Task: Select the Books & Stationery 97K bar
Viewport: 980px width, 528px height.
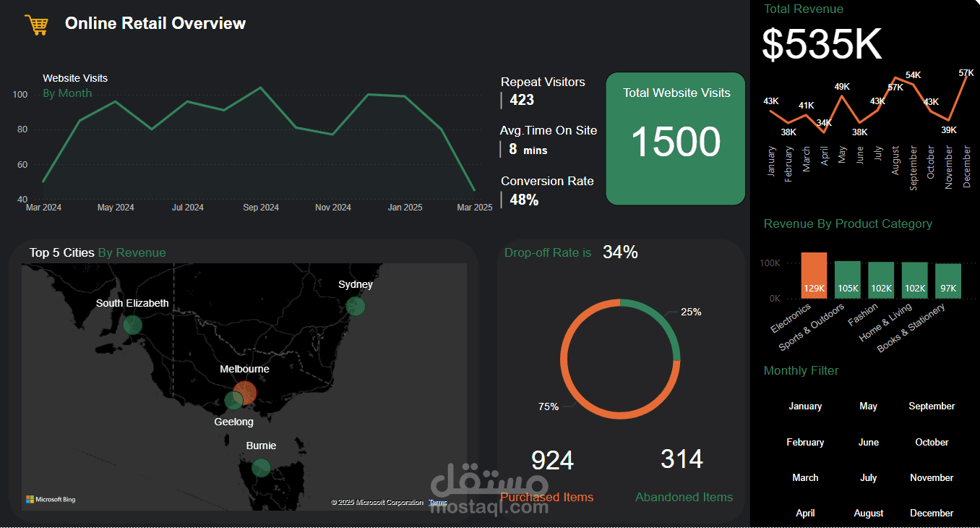Action: tap(948, 281)
